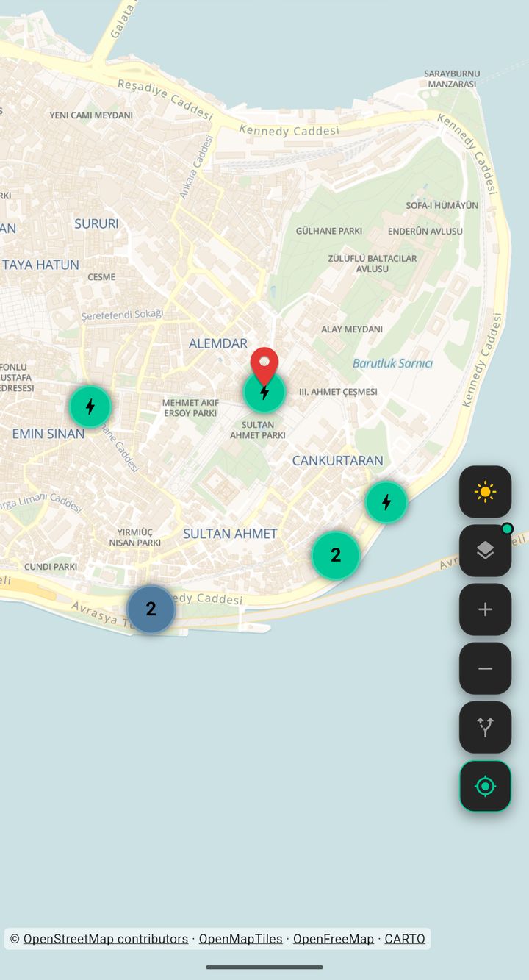Expand the green cluster of 2 stations

coord(336,555)
